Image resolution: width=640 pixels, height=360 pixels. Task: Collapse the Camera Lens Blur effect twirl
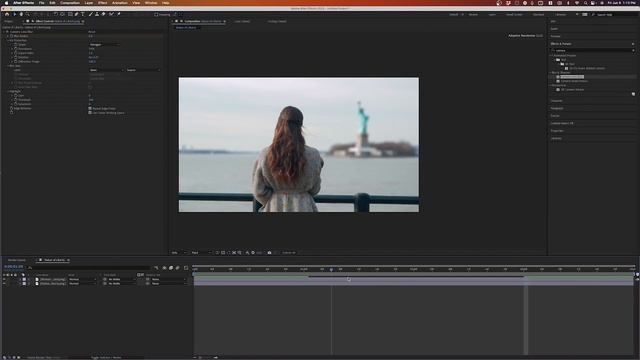click(x=4, y=31)
